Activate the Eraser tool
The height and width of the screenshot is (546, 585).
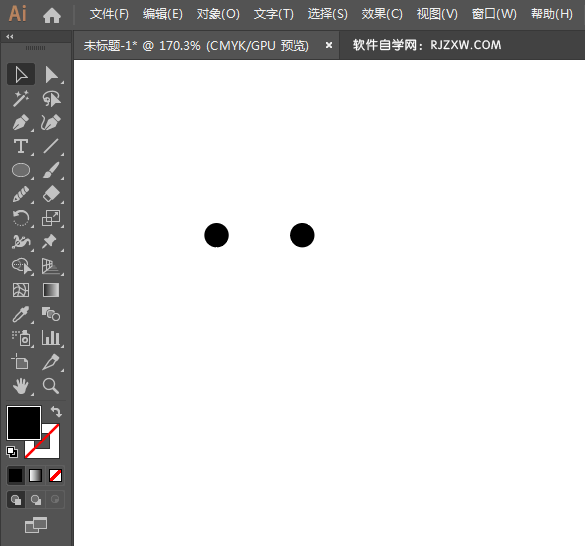coord(51,194)
